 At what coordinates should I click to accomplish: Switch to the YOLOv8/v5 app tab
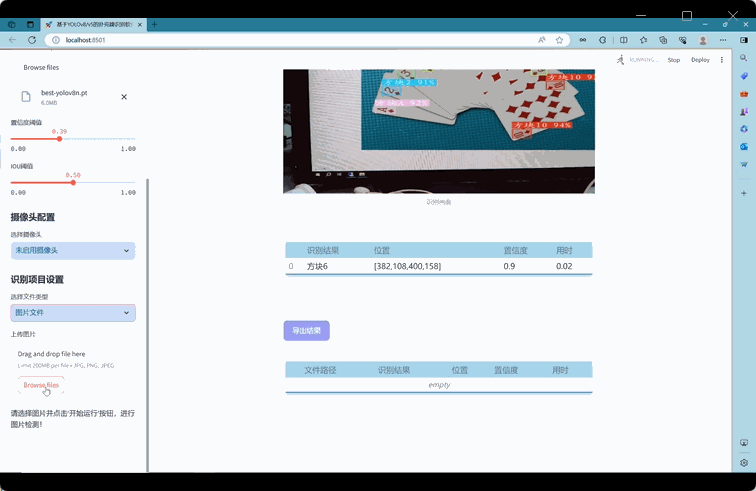pyautogui.click(x=94, y=24)
